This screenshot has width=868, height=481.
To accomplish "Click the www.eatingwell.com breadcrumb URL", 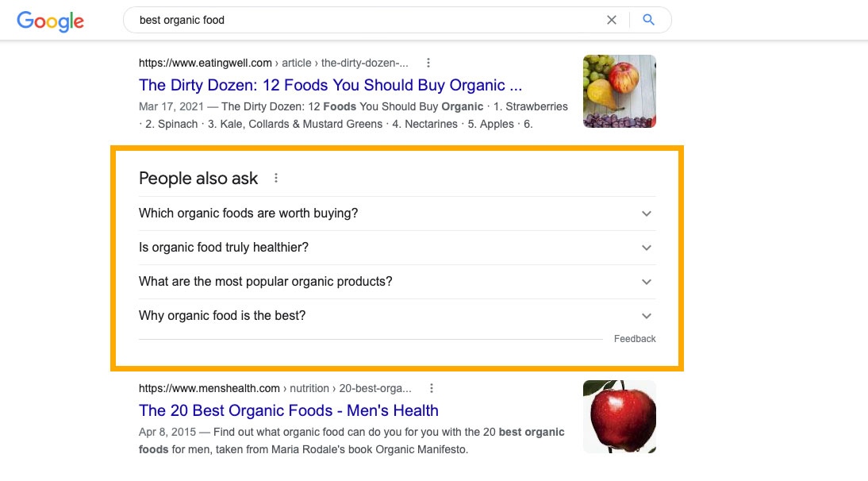I will point(203,62).
